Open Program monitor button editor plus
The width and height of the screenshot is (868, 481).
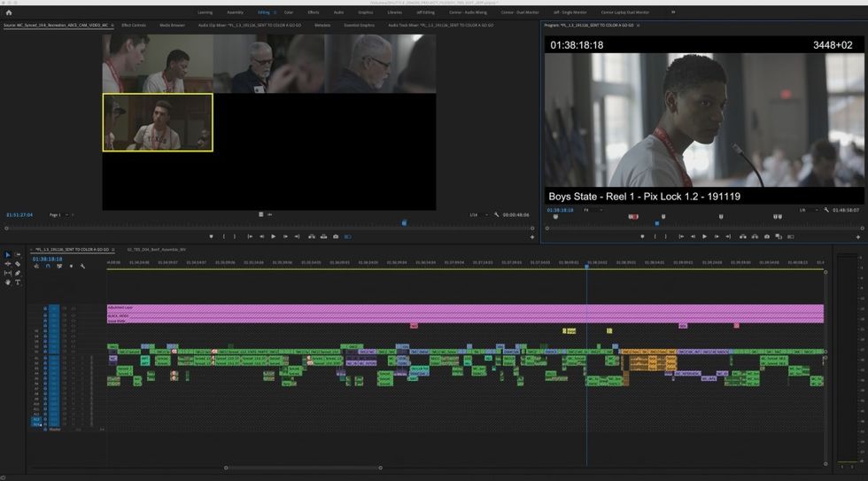[858, 237]
